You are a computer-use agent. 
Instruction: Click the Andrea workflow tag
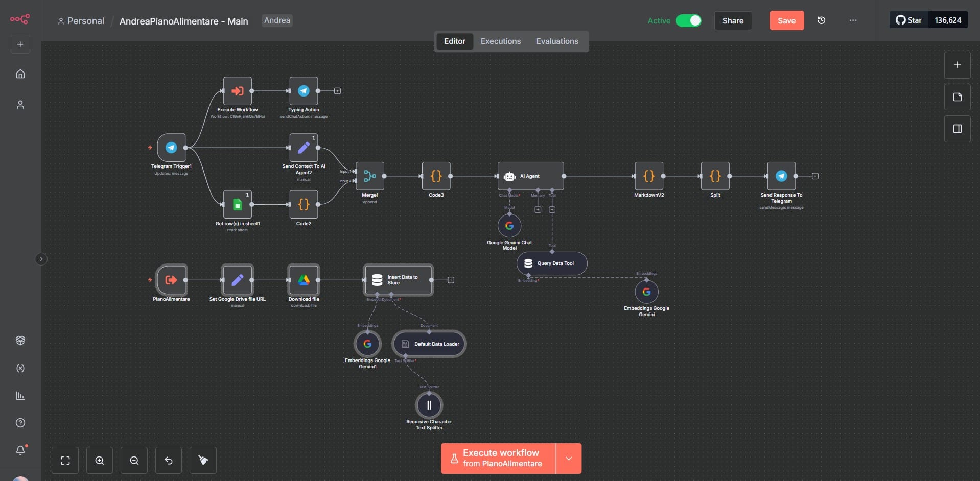[277, 20]
